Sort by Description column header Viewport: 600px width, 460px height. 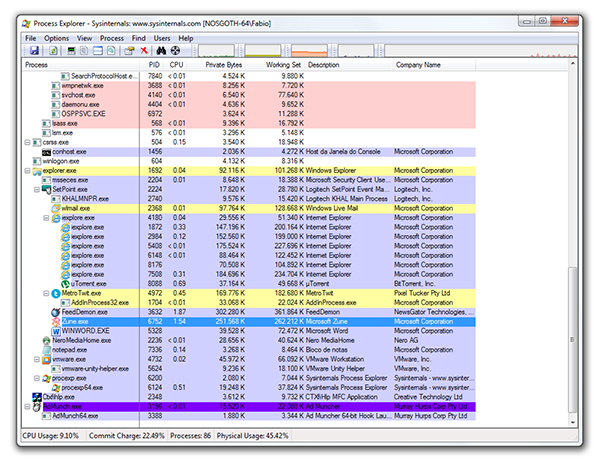tap(349, 65)
